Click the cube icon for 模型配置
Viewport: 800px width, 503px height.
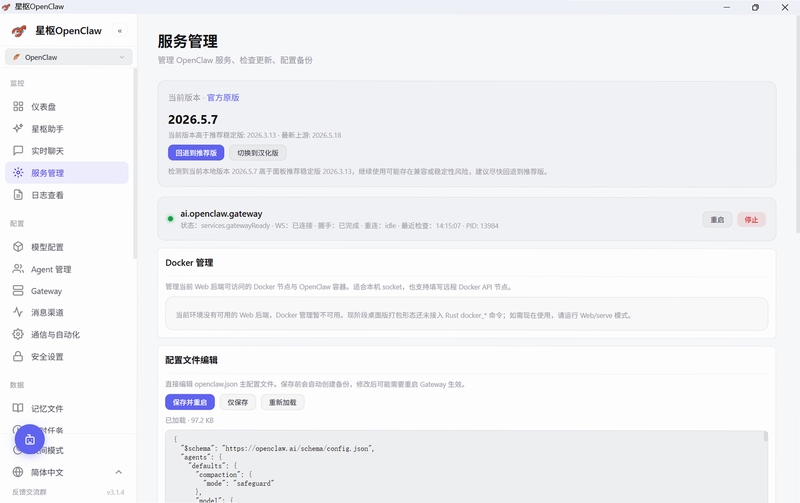(x=18, y=247)
